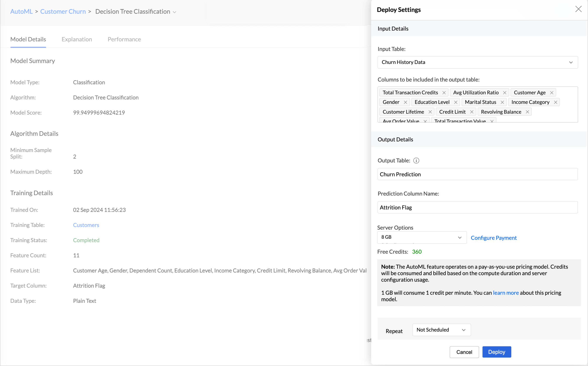Click the Maximum Depth value 100
This screenshot has height=366, width=588.
tap(78, 172)
